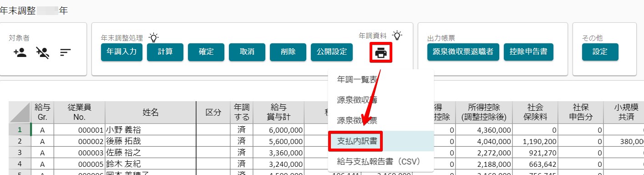Image resolution: width=644 pixels, height=175 pixels.
Task: Click the 控除申告書 button
Action: click(528, 52)
